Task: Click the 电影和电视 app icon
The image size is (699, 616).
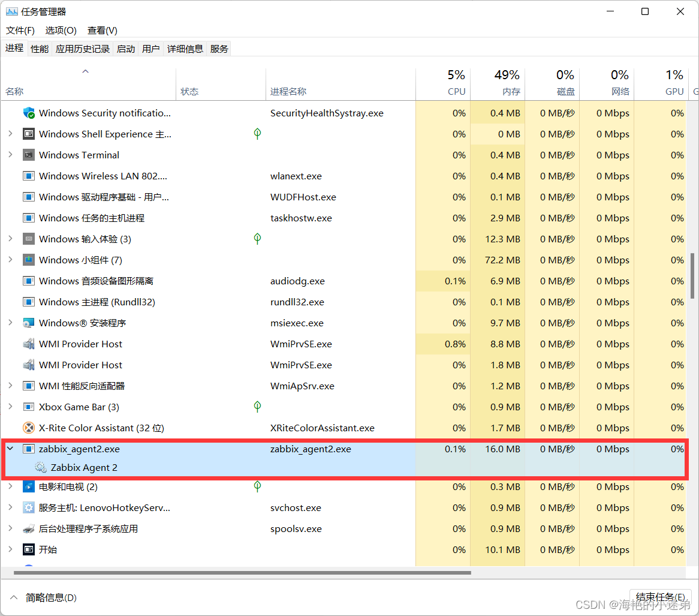Action: click(x=29, y=486)
